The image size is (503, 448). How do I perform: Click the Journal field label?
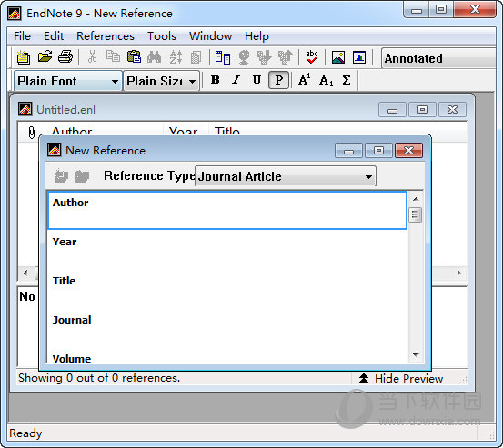(72, 320)
